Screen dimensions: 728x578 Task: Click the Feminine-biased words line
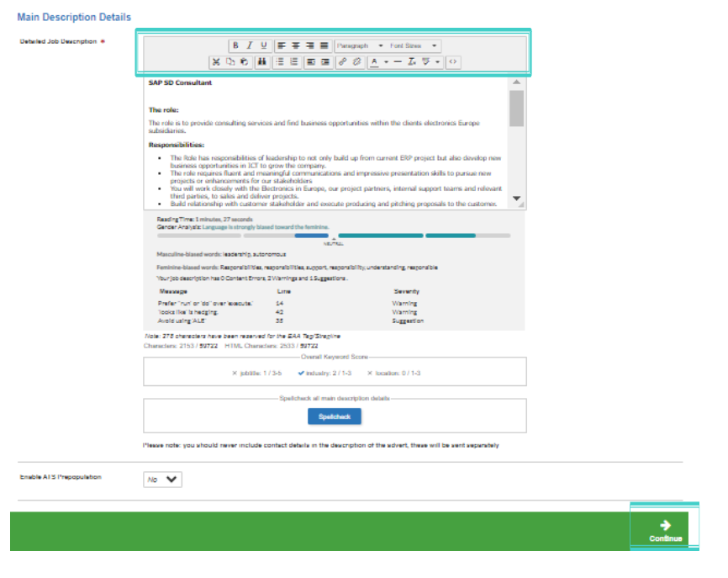[297, 268]
